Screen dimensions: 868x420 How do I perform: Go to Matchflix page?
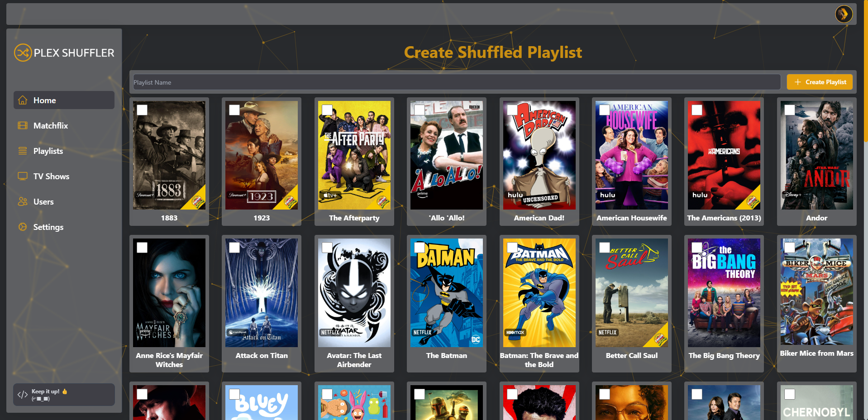(x=64, y=125)
